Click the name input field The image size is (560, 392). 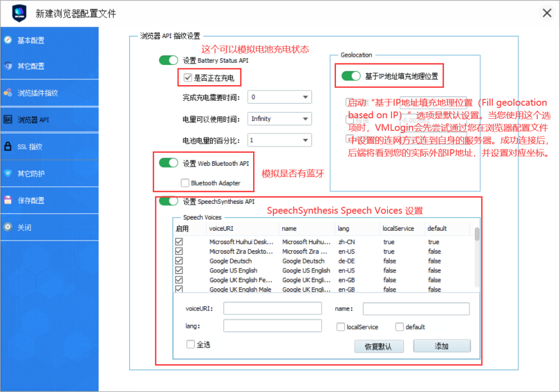click(416, 309)
